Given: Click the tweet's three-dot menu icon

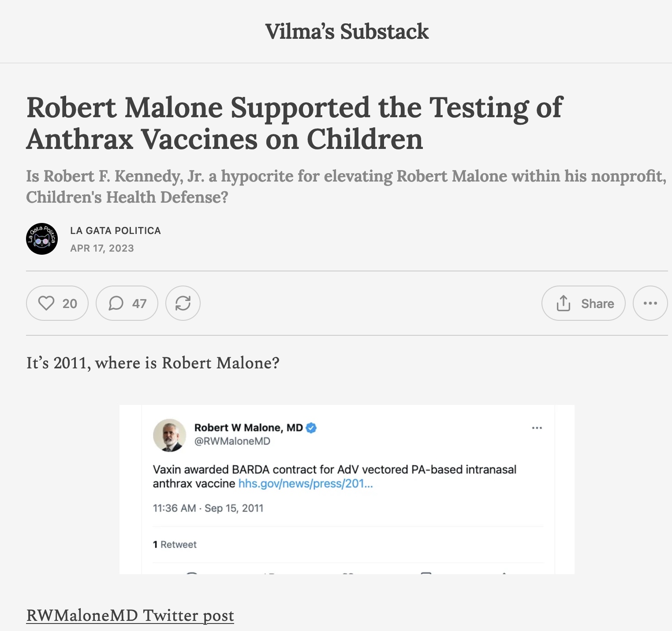Looking at the screenshot, I should tap(537, 428).
